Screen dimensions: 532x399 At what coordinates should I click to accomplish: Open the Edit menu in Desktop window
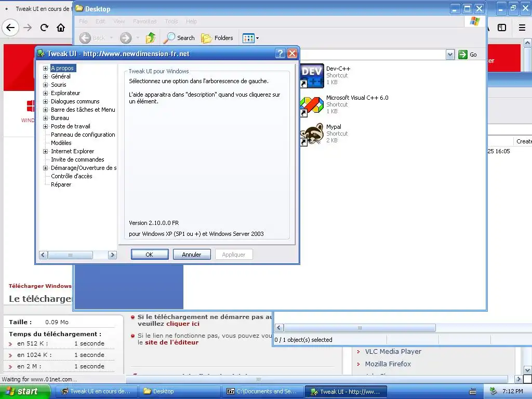(100, 21)
